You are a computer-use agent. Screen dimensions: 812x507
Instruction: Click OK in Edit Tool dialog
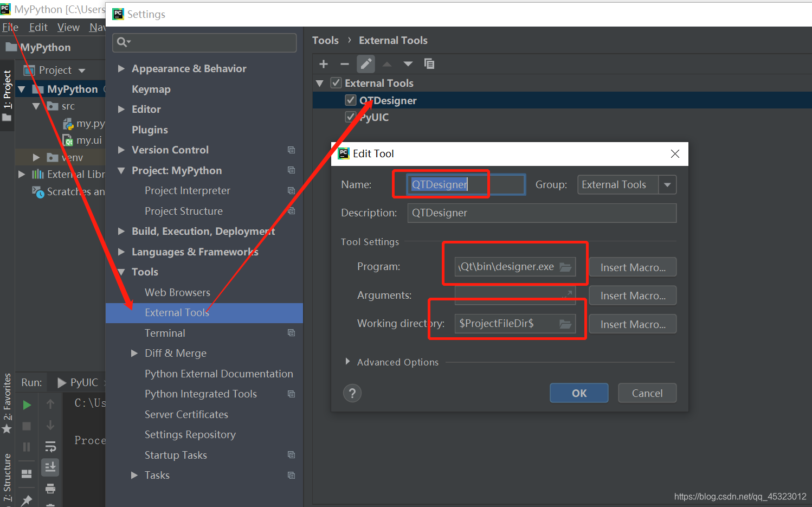[579, 393]
